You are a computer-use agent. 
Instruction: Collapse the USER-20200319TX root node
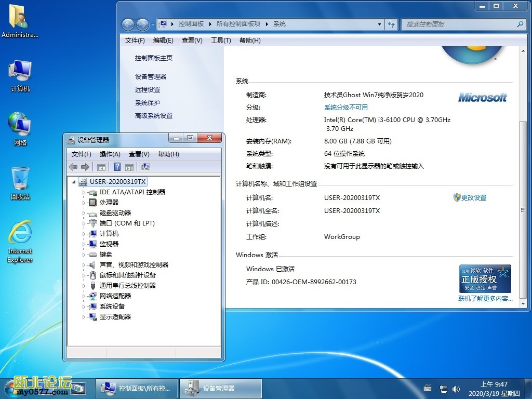[74, 182]
